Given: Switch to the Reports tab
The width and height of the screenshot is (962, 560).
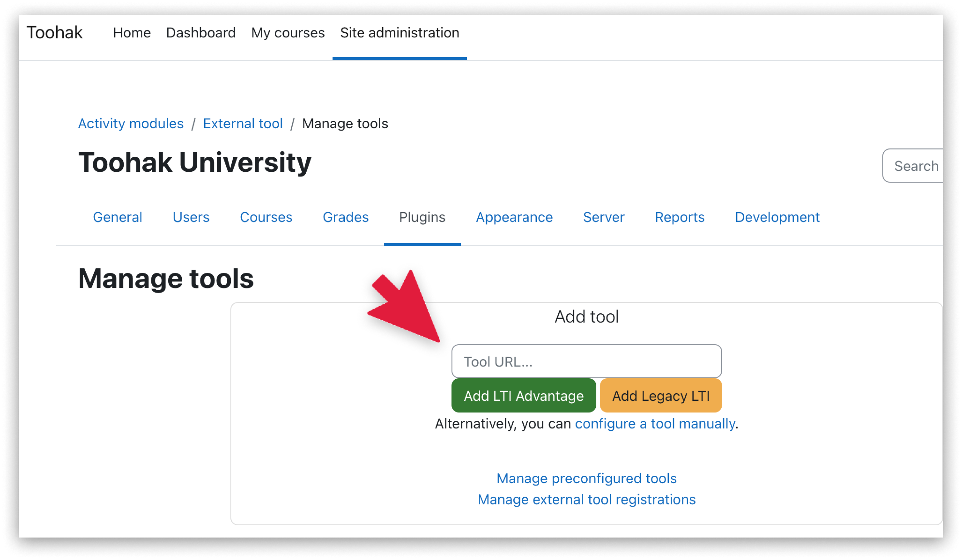Looking at the screenshot, I should click(x=680, y=217).
